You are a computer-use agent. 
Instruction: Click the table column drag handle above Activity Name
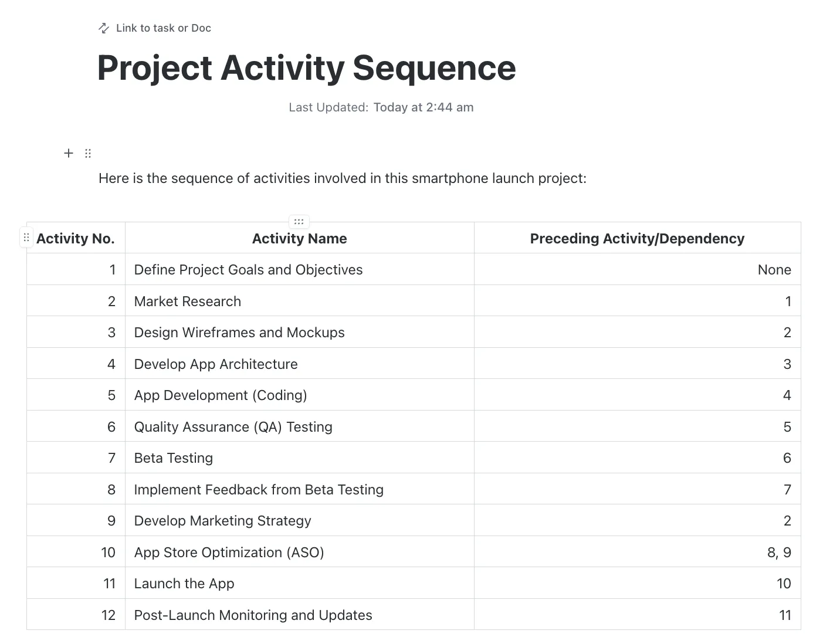tap(299, 222)
